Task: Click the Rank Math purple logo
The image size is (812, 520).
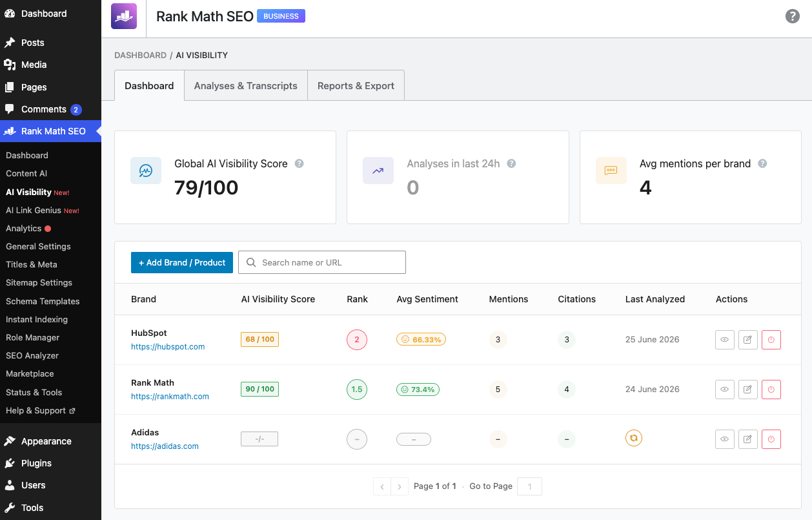Action: (x=124, y=16)
